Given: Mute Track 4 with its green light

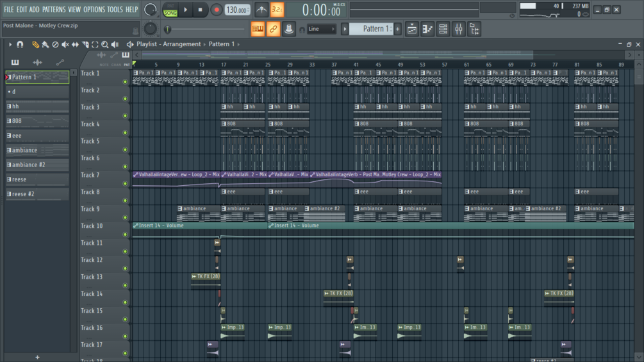Looking at the screenshot, I should tap(125, 133).
